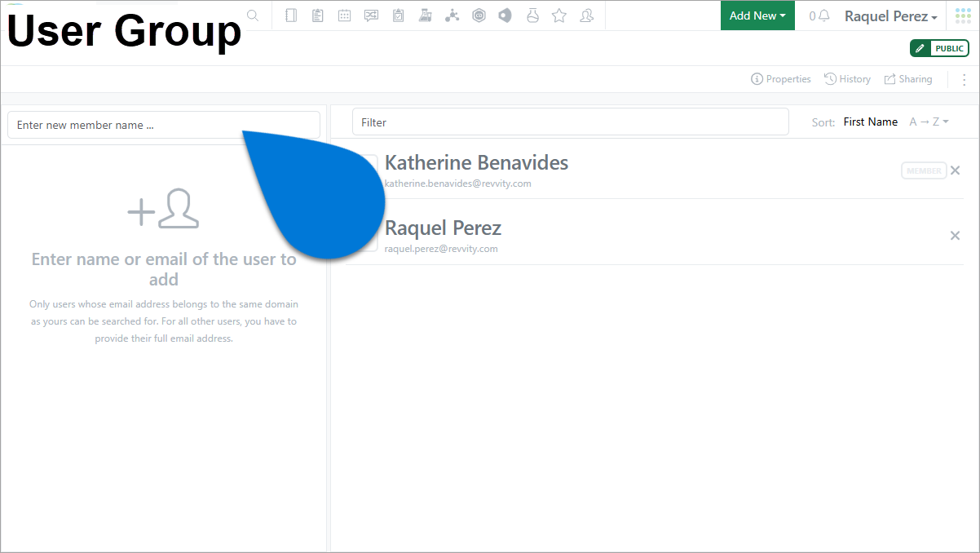Open the three-dot more options menu
The image size is (980, 553).
965,80
